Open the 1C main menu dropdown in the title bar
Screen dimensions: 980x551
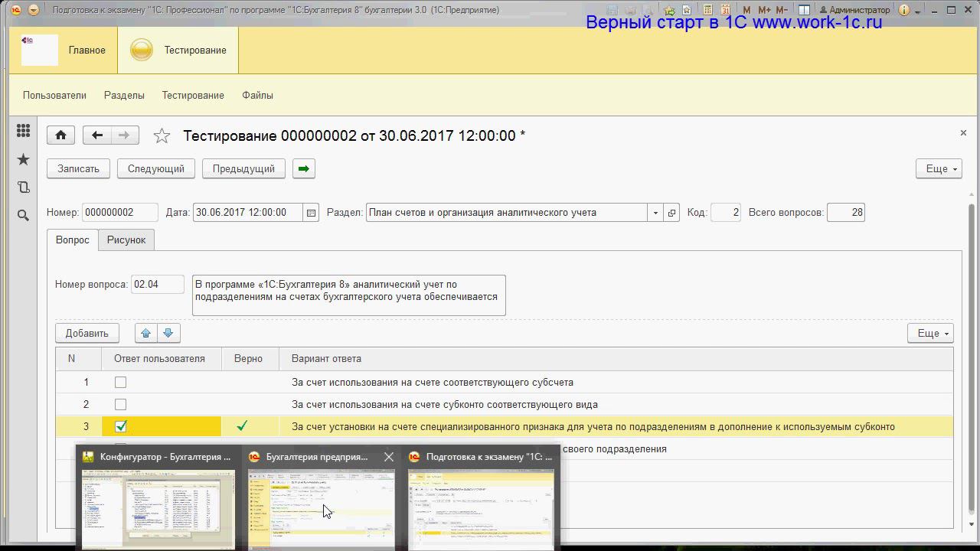pyautogui.click(x=33, y=10)
